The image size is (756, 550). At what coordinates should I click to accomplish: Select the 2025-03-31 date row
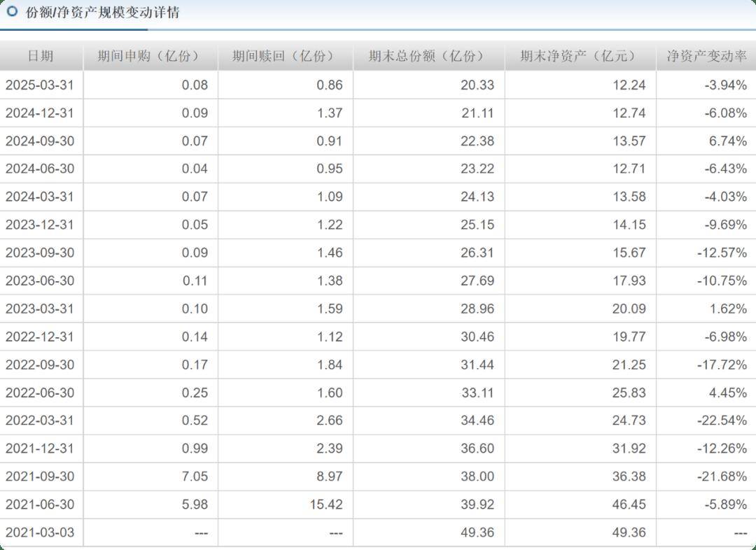(x=39, y=85)
